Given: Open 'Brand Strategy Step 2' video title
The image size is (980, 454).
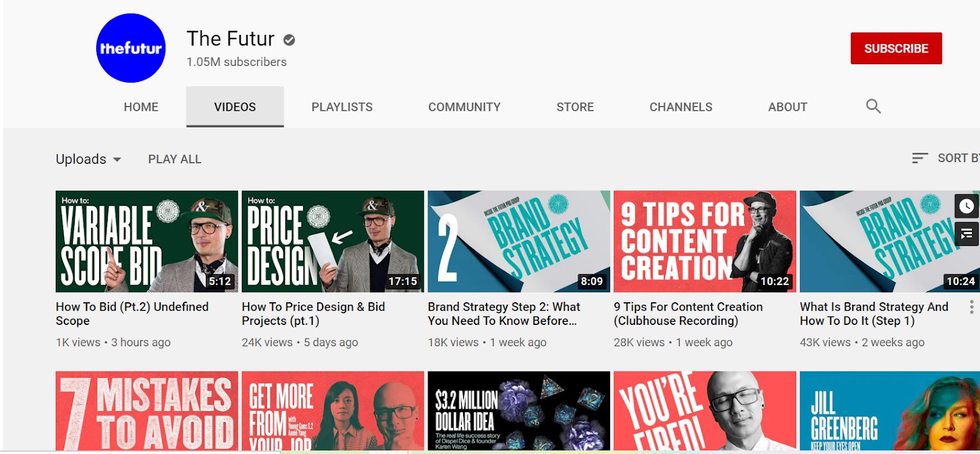Looking at the screenshot, I should [504, 314].
